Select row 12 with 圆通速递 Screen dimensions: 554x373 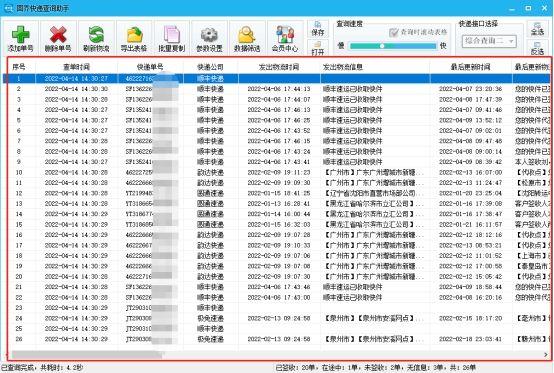pyautogui.click(x=276, y=193)
